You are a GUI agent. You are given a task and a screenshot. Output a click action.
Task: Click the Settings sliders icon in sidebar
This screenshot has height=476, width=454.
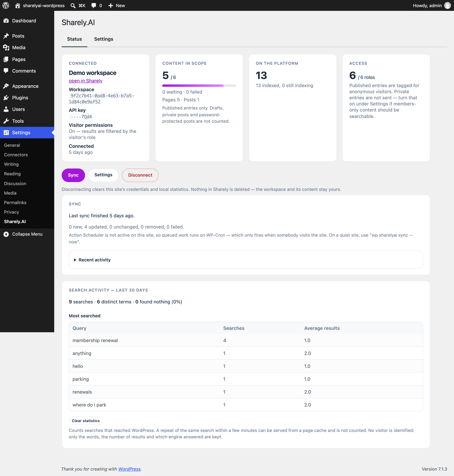[x=6, y=132]
